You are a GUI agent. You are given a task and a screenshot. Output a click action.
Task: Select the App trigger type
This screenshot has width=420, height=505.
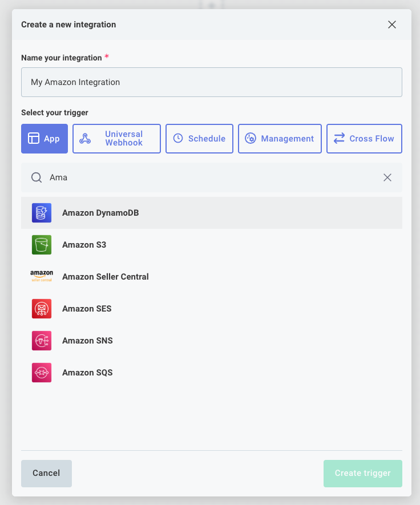point(45,139)
